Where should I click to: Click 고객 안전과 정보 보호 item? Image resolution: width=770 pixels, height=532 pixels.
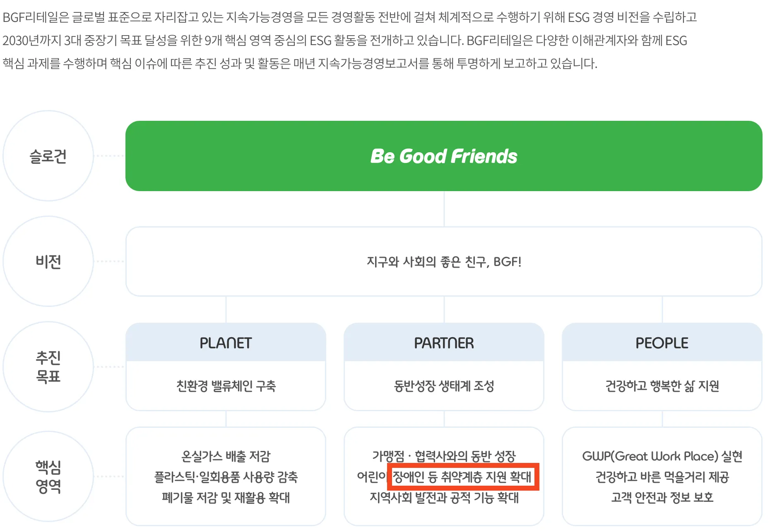click(x=662, y=497)
